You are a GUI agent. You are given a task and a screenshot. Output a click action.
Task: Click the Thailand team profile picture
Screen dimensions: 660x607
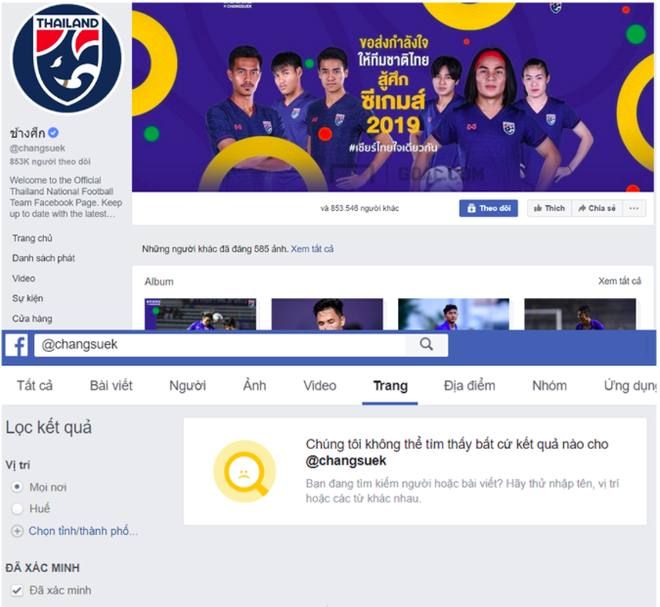tap(67, 58)
